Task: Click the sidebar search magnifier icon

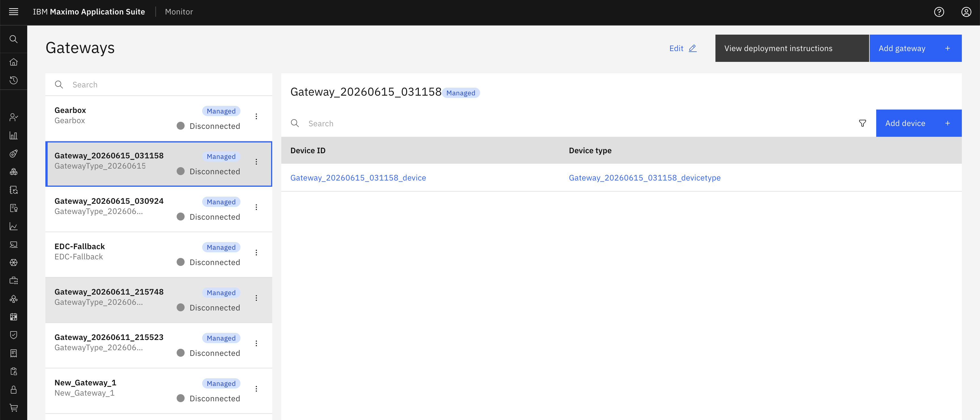Action: click(x=14, y=39)
